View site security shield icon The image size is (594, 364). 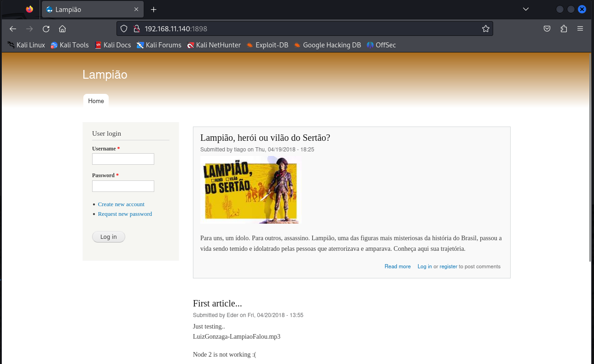[124, 29]
